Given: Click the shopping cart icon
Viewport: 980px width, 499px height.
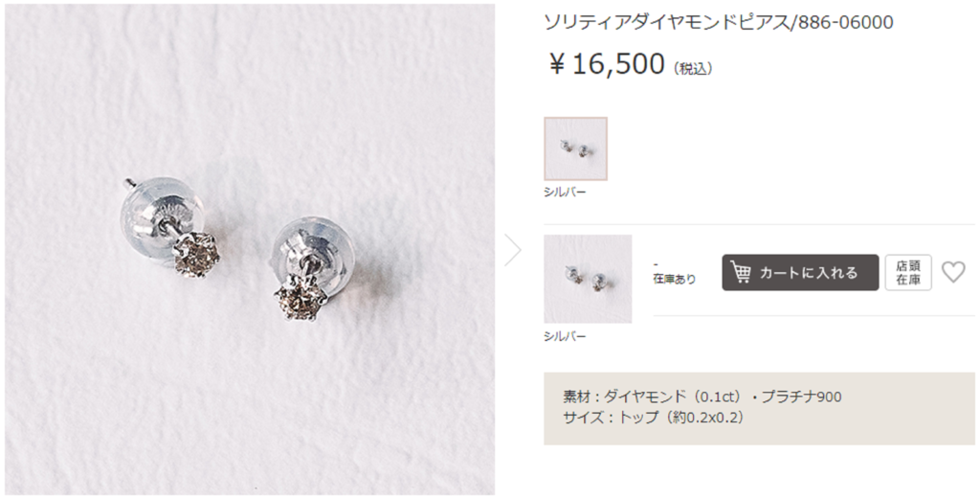Looking at the screenshot, I should pos(741,273).
